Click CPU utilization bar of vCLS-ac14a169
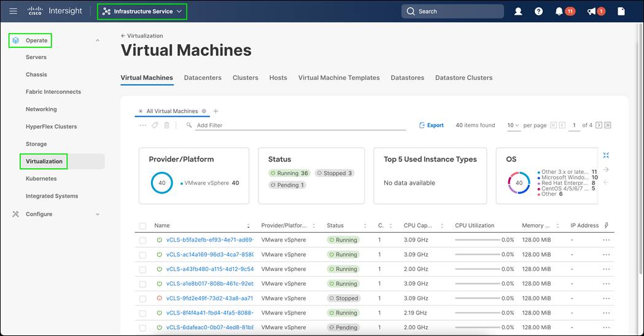The image size is (644, 336). pos(477,255)
